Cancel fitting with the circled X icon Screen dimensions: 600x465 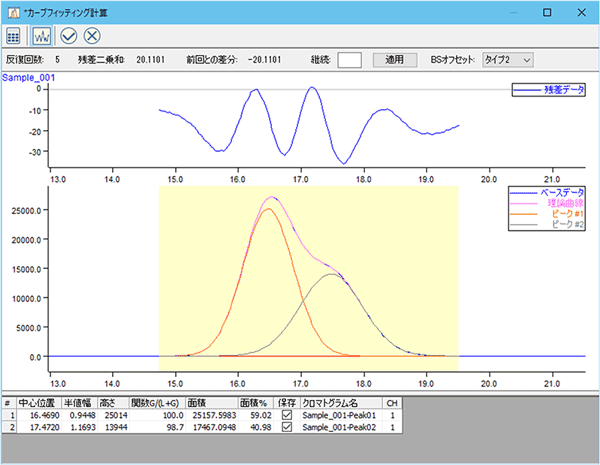click(x=92, y=36)
